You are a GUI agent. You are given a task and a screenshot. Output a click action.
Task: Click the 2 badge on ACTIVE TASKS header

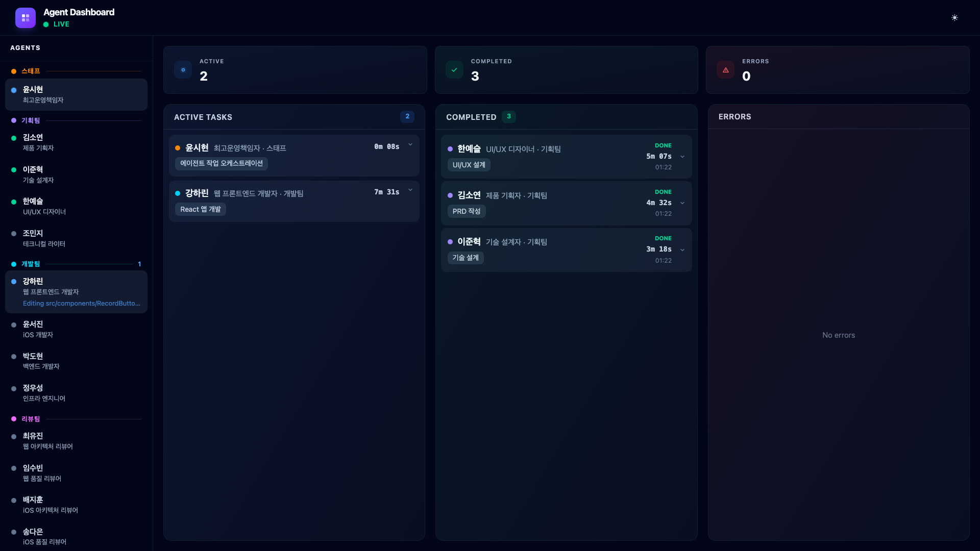coord(407,116)
